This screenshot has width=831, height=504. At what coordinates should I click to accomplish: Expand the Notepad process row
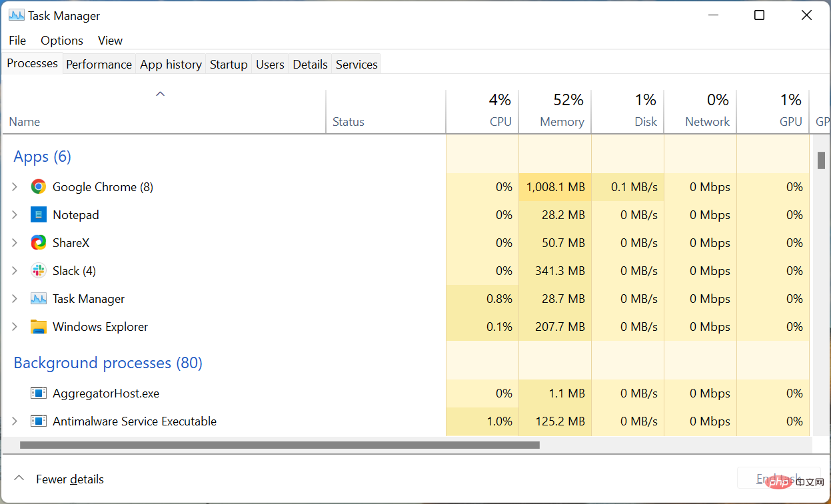point(15,215)
